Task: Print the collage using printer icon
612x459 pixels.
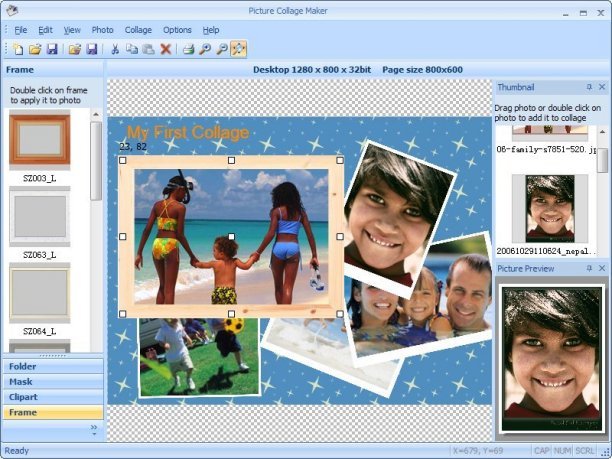Action: coord(189,49)
